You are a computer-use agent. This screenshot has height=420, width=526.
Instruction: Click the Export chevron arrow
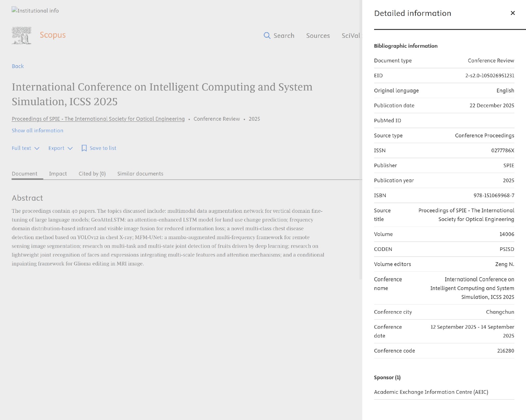70,148
